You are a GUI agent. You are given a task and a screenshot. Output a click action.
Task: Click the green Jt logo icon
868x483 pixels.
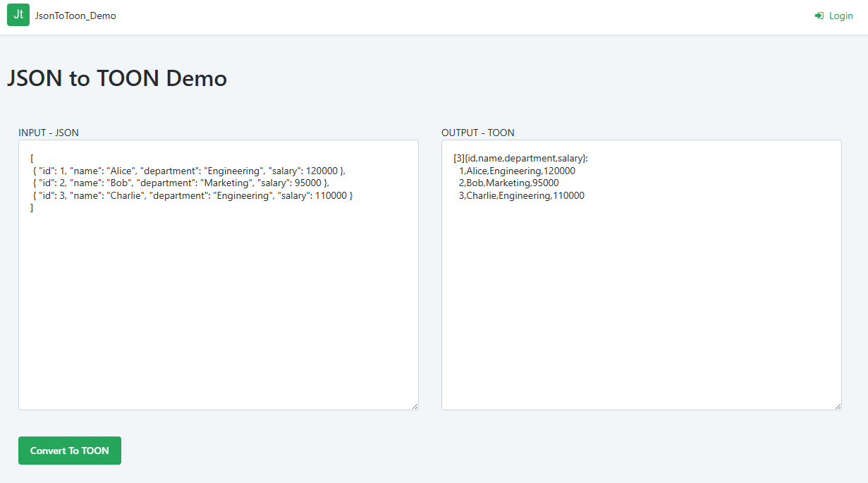[x=18, y=15]
